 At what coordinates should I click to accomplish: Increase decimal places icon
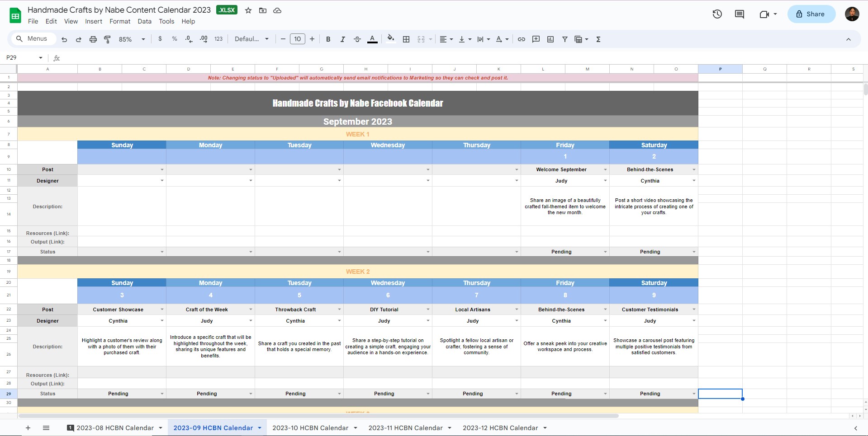(x=204, y=39)
